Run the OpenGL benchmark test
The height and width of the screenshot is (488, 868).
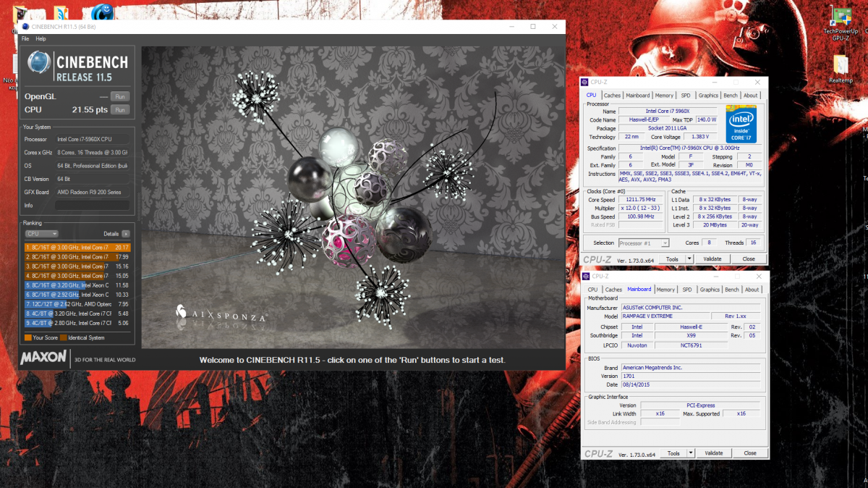pos(120,96)
